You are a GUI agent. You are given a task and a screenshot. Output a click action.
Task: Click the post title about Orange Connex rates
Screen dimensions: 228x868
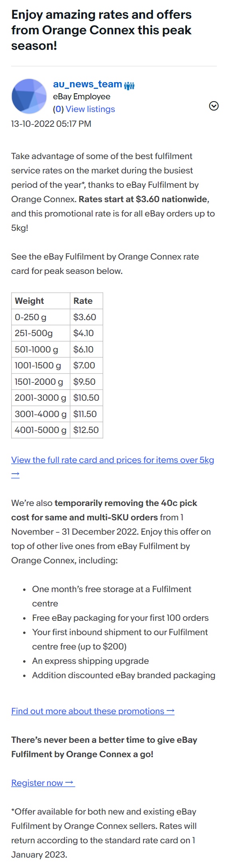click(101, 30)
